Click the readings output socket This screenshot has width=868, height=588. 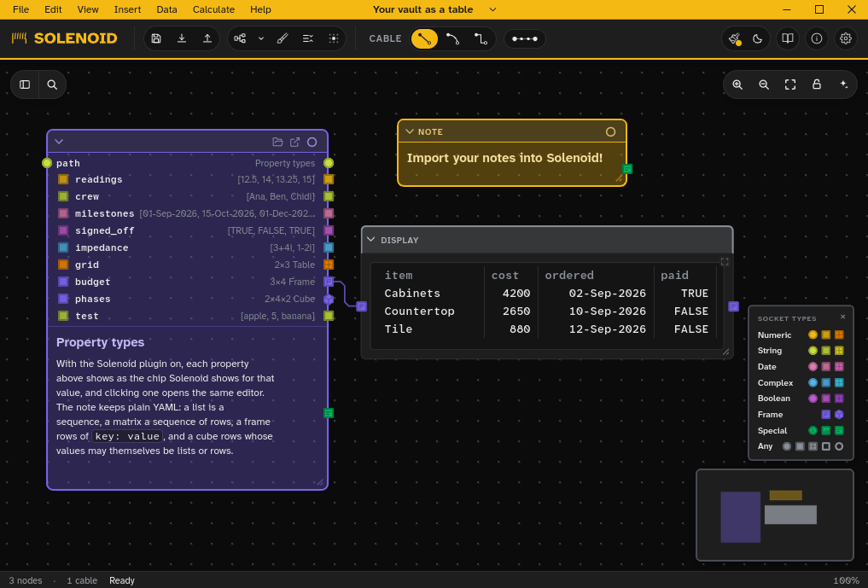pos(329,179)
